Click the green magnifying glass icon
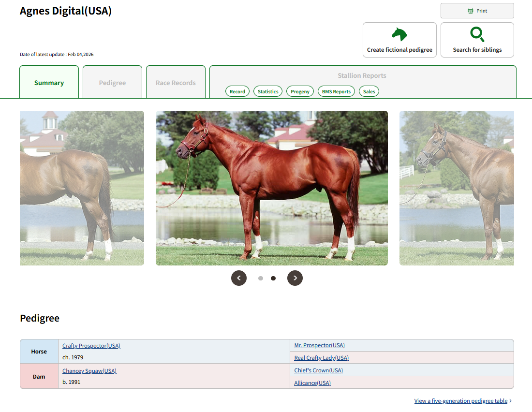The image size is (532, 412). [477, 34]
